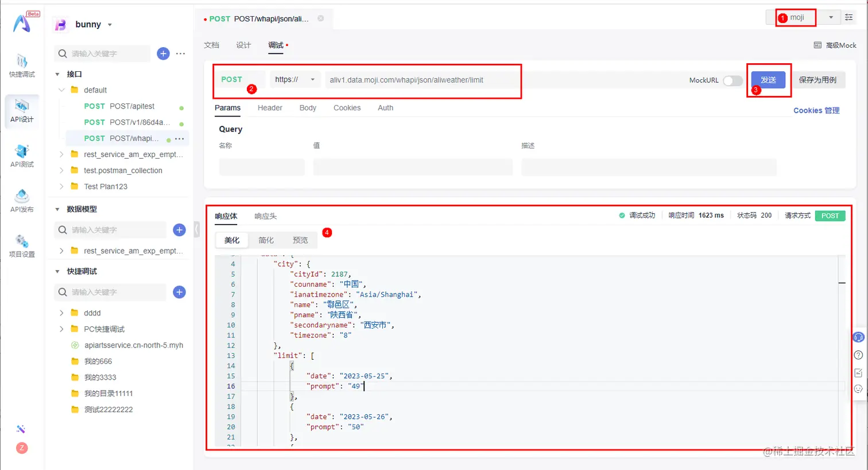868x470 pixels.
Task: Click the feedback note icon on right edge
Action: (x=859, y=373)
